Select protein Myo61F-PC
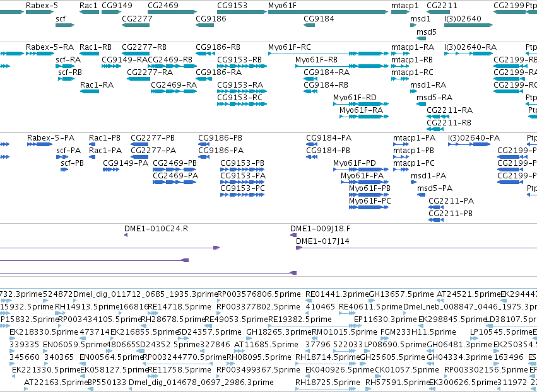The width and height of the screenshot is (537, 392). (x=369, y=207)
